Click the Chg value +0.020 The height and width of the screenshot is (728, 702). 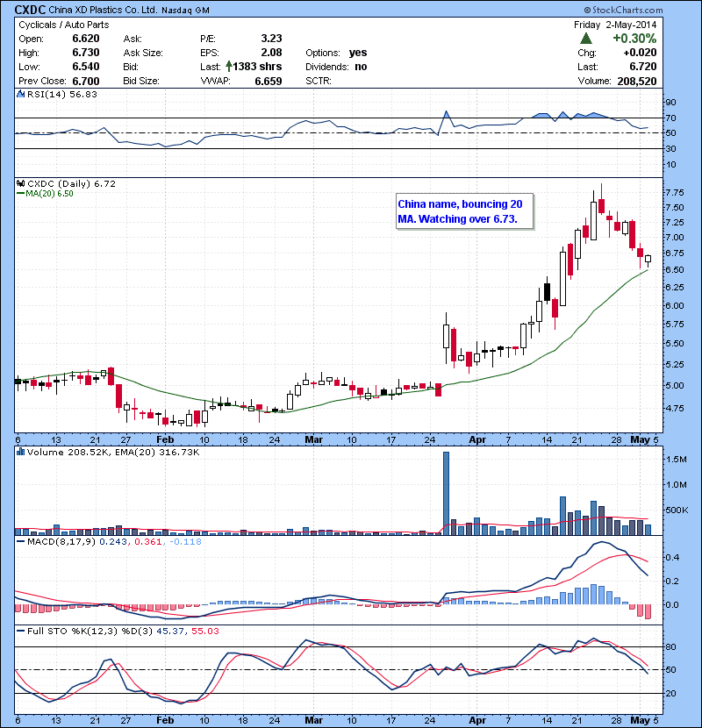(640, 53)
